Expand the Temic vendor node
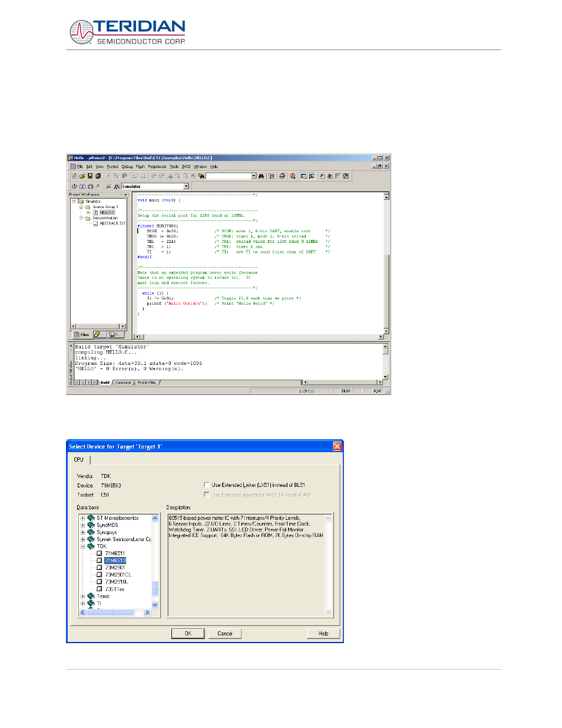562x728 pixels. 82,597
